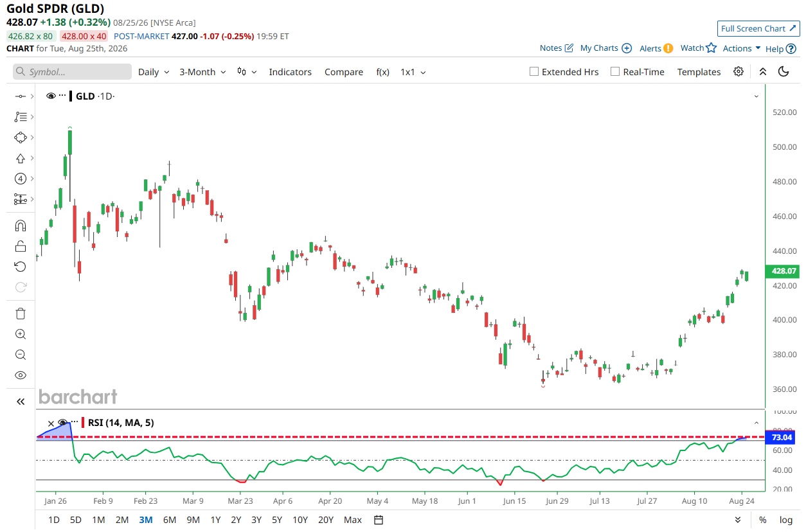The image size is (806, 532).
Task: Open the Daily frequency dropdown
Action: click(x=154, y=71)
